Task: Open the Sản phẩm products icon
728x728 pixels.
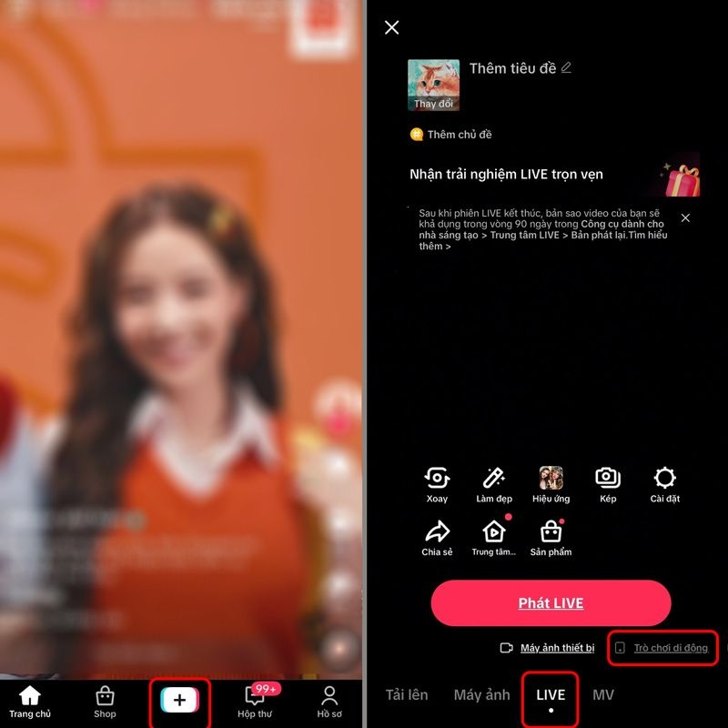Action: pyautogui.click(x=552, y=532)
